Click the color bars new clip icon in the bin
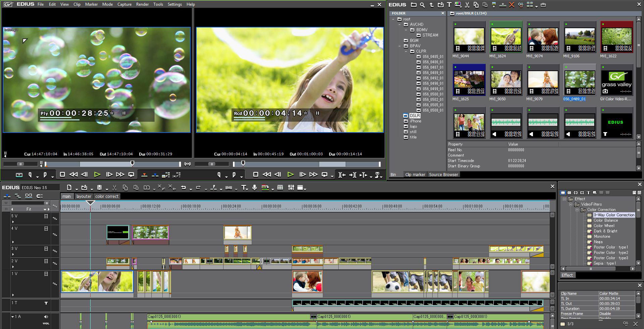The image size is (644, 329). click(x=458, y=5)
